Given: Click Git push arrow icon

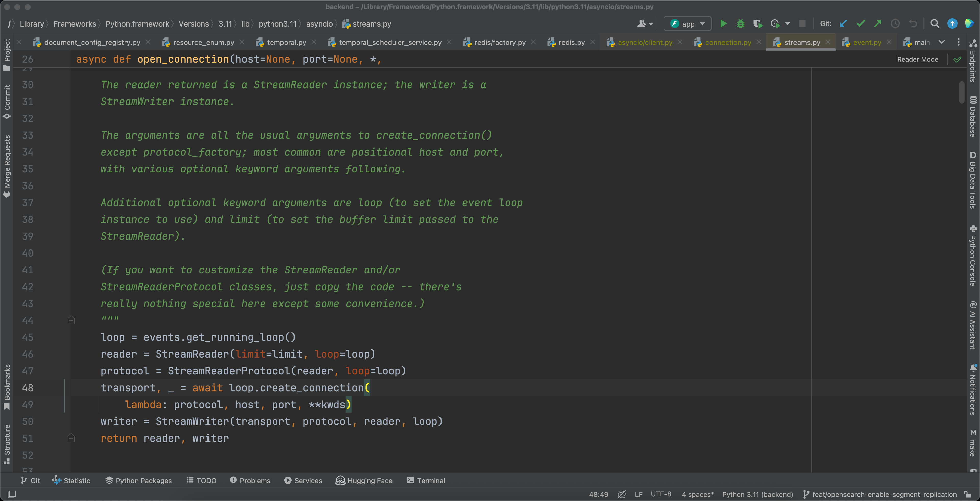Looking at the screenshot, I should pos(878,23).
